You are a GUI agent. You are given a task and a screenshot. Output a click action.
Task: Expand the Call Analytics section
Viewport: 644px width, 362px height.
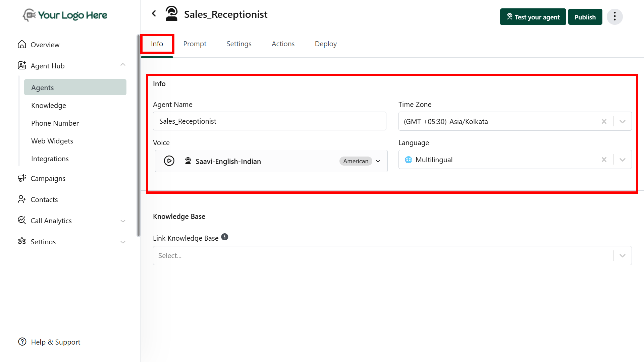[123, 221]
